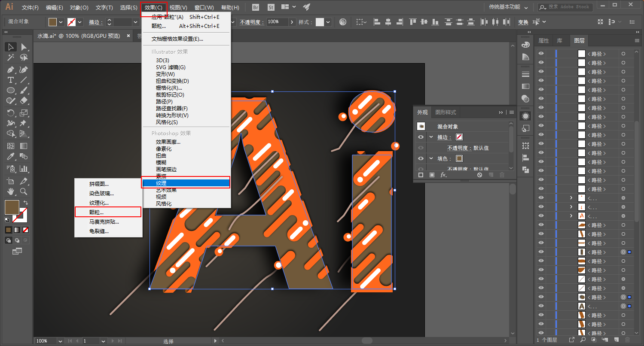Select the Line Segment tool
This screenshot has width=644, height=346.
click(24, 80)
